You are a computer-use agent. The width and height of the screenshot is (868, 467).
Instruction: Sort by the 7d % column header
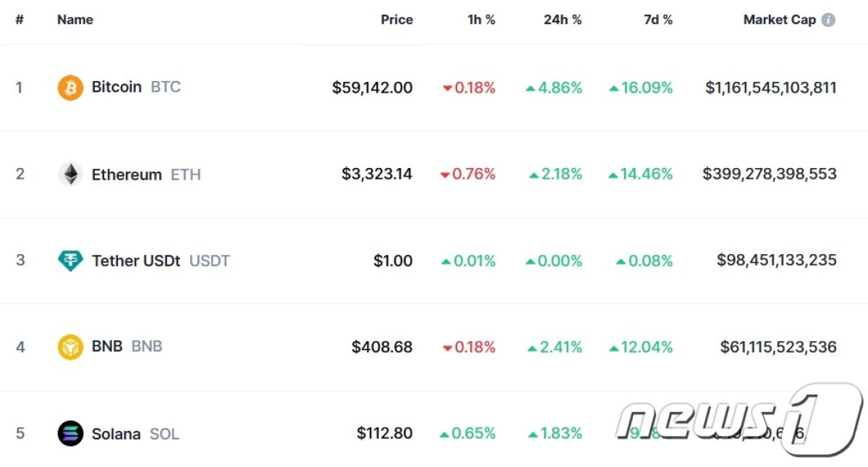click(x=658, y=20)
